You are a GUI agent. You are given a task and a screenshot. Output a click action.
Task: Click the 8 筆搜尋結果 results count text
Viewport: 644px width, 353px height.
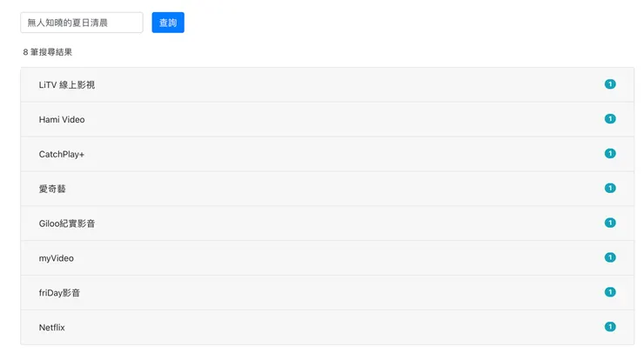[48, 52]
